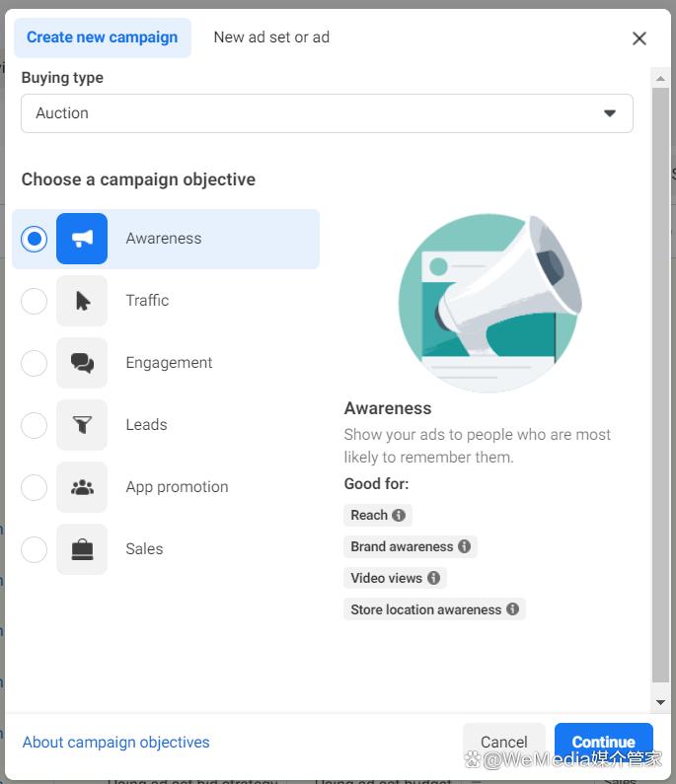Click the Engagement chat bubbles icon
This screenshot has width=676, height=784.
pyautogui.click(x=82, y=363)
